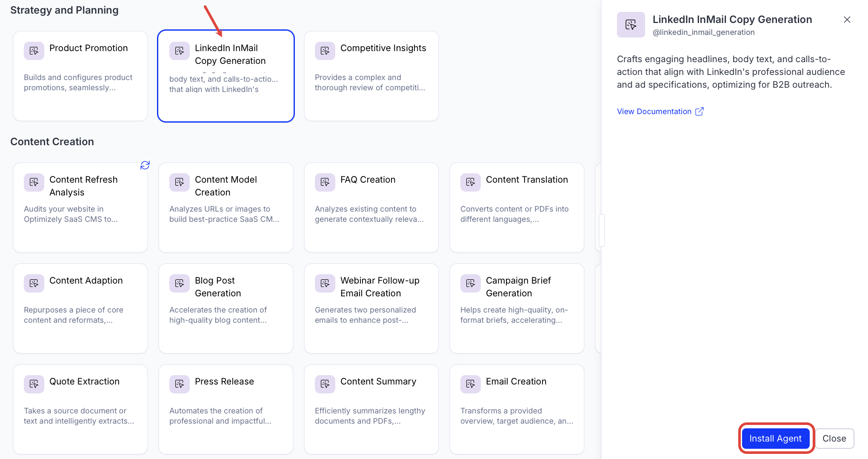
Task: Open the Press Release agent card
Action: (x=226, y=410)
